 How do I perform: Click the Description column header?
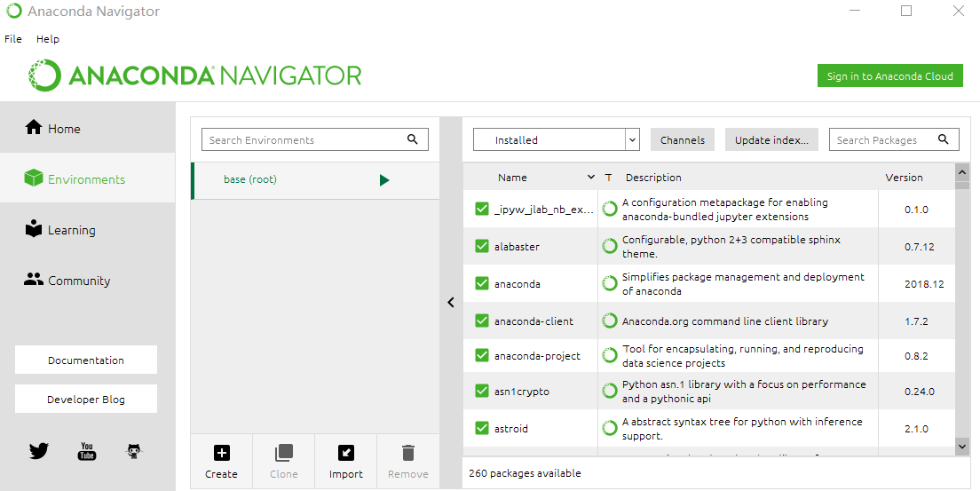pos(653,178)
